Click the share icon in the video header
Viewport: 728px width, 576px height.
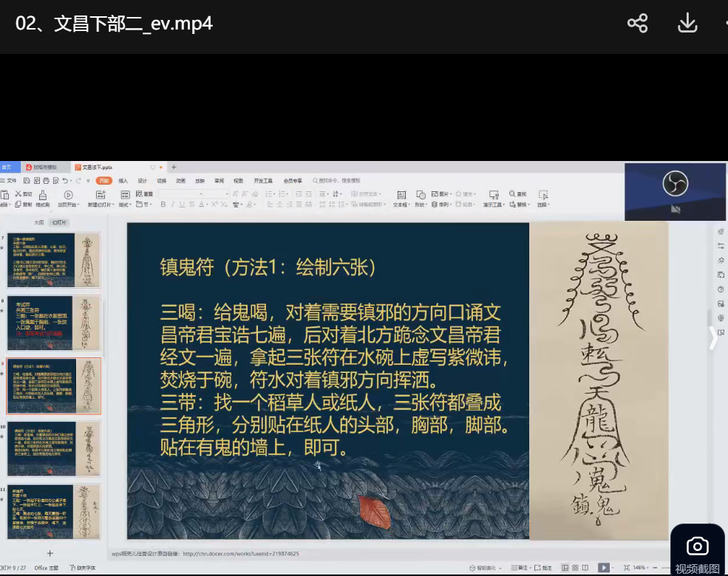637,24
